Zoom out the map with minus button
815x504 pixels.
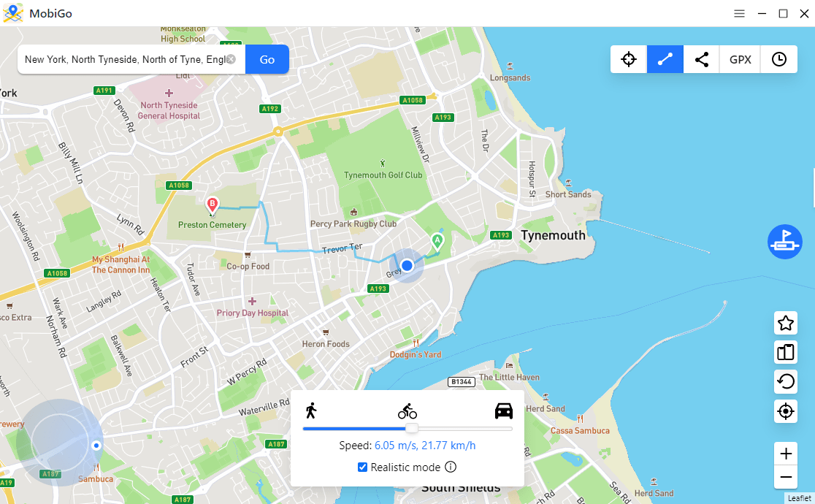click(785, 477)
